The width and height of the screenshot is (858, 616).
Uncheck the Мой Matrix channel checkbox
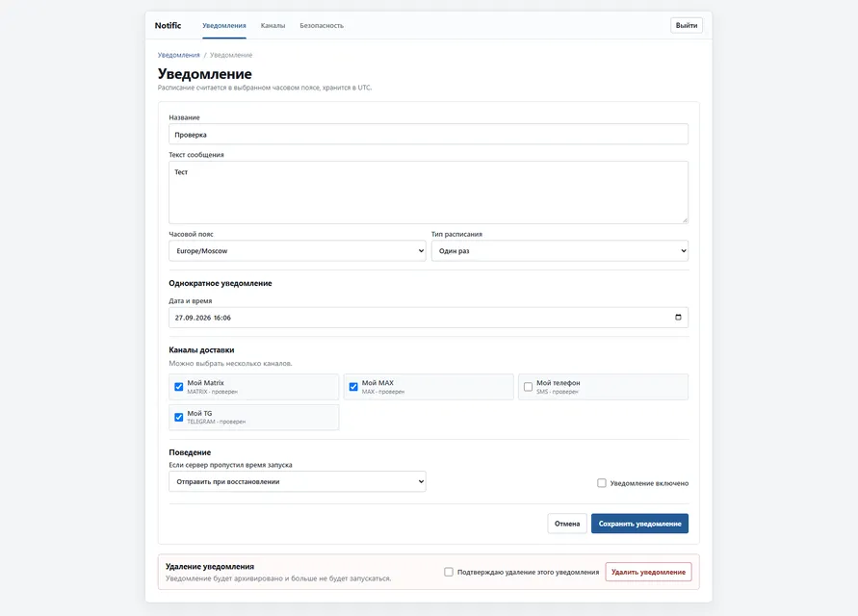pos(179,387)
